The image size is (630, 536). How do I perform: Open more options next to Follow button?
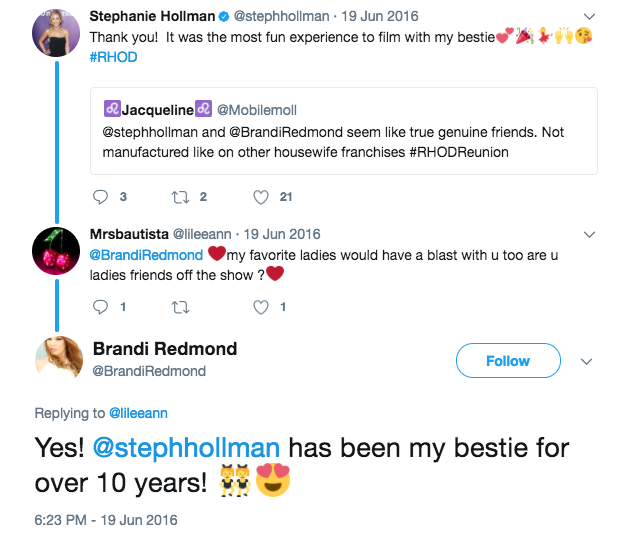coord(588,361)
